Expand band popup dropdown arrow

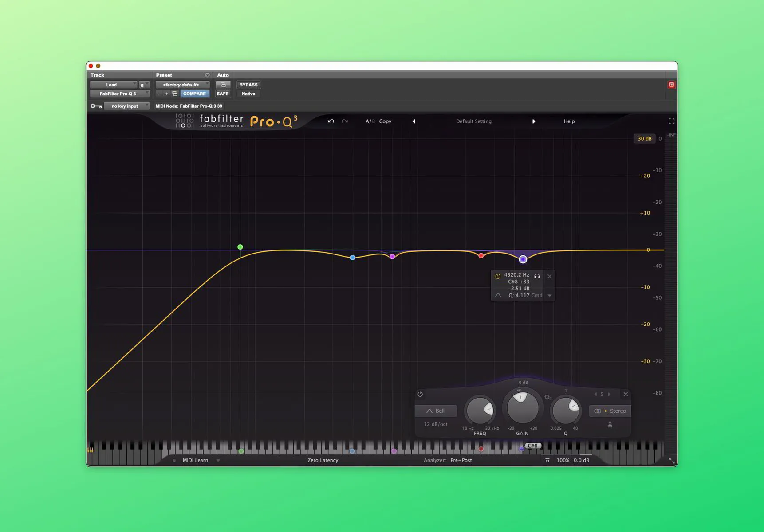(550, 295)
